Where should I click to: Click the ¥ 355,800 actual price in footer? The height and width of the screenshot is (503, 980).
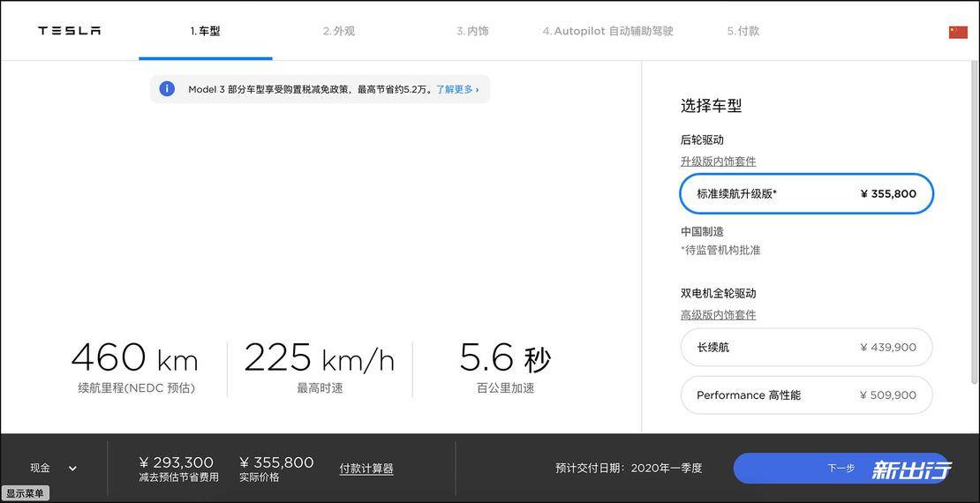tap(276, 462)
